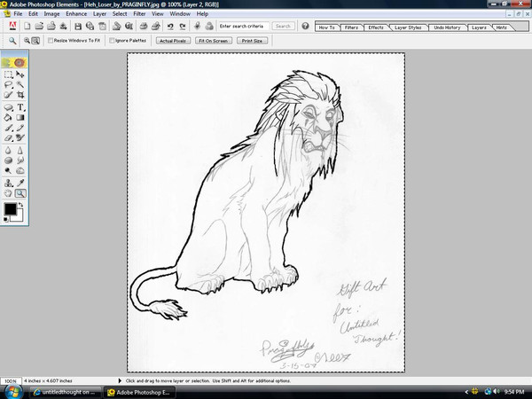This screenshot has height=399, width=532.
Task: Open the Image menu
Action: coord(51,14)
